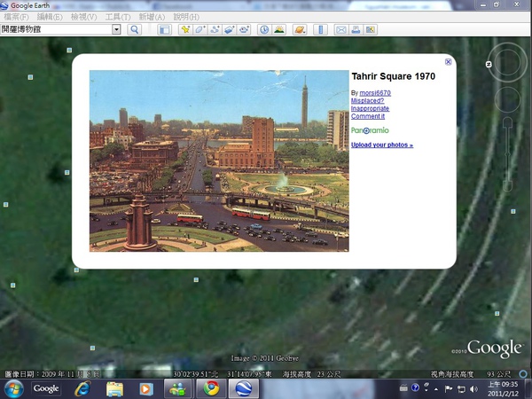The height and width of the screenshot is (399, 532).
Task: Click the Record a Tour icon
Action: (244, 30)
